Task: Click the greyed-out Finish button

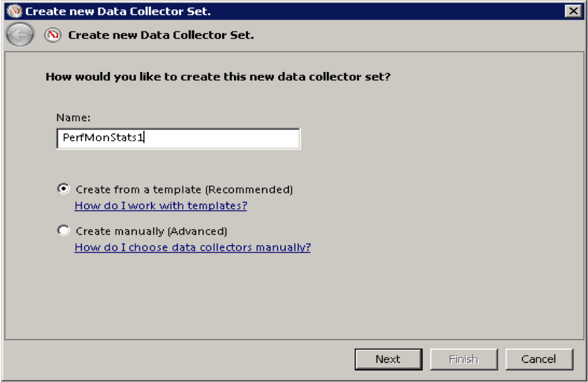Action: (463, 359)
